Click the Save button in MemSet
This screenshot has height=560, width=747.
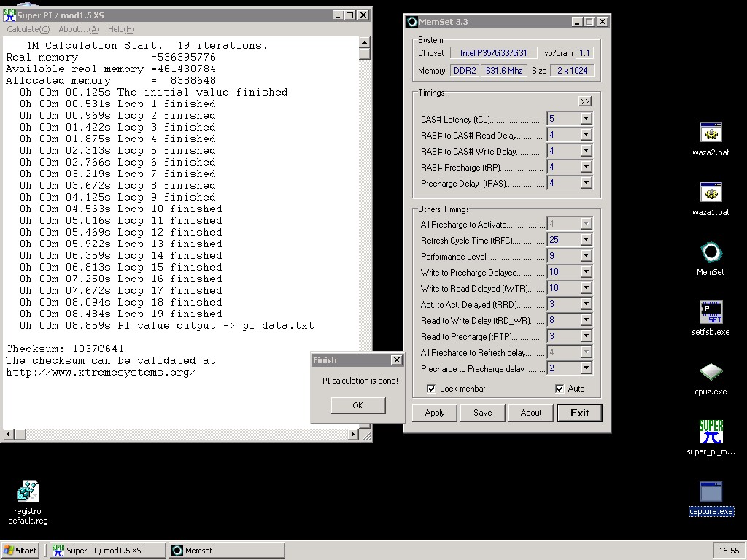coord(483,413)
